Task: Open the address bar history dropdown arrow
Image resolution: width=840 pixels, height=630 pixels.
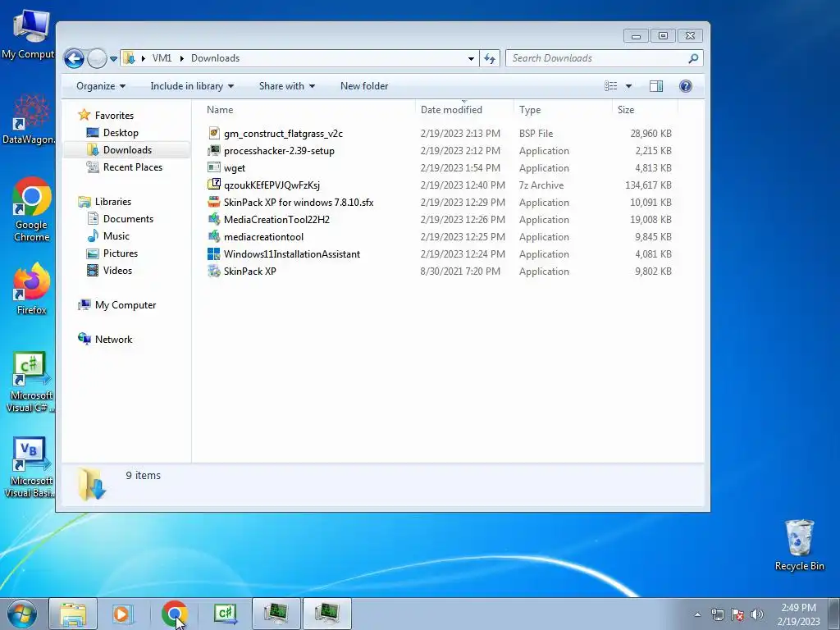Action: [x=471, y=58]
